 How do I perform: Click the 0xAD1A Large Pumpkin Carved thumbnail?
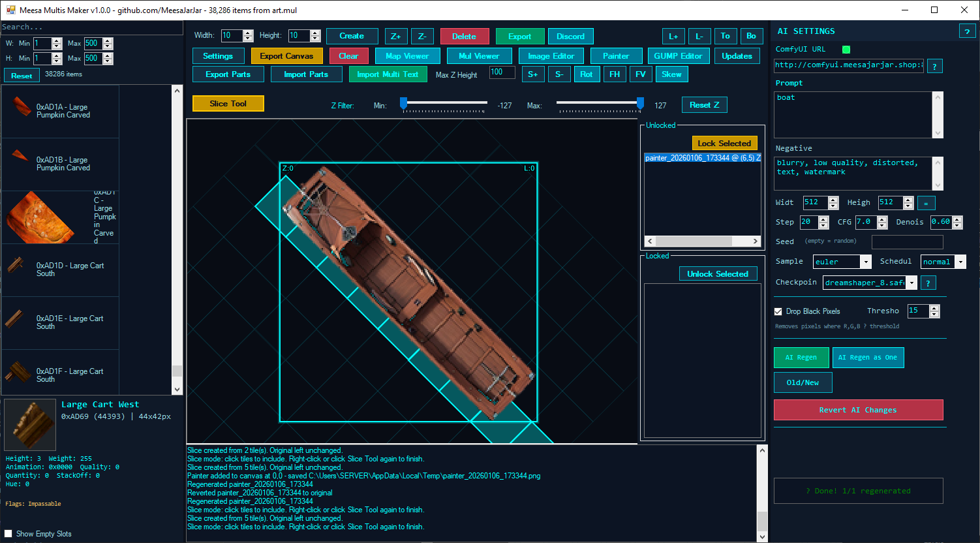click(x=22, y=107)
